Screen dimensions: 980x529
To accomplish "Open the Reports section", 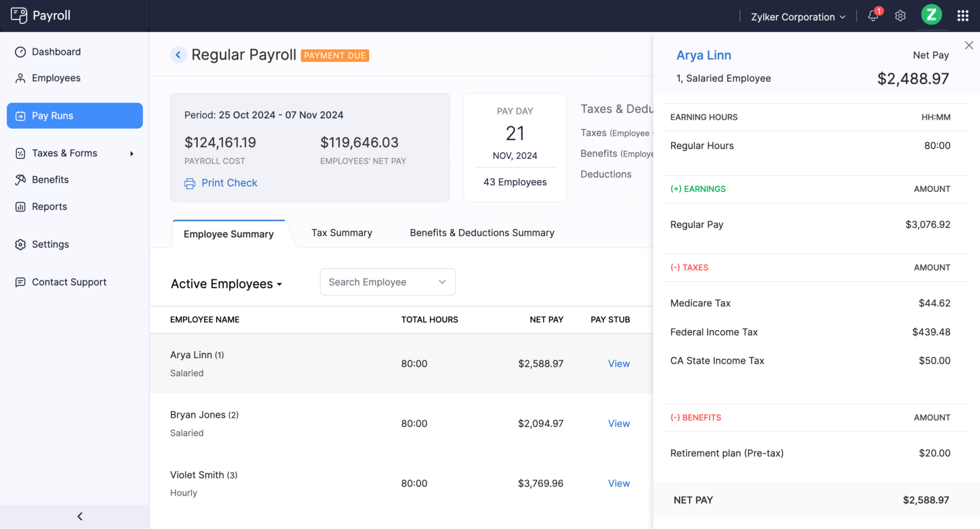I will click(49, 206).
